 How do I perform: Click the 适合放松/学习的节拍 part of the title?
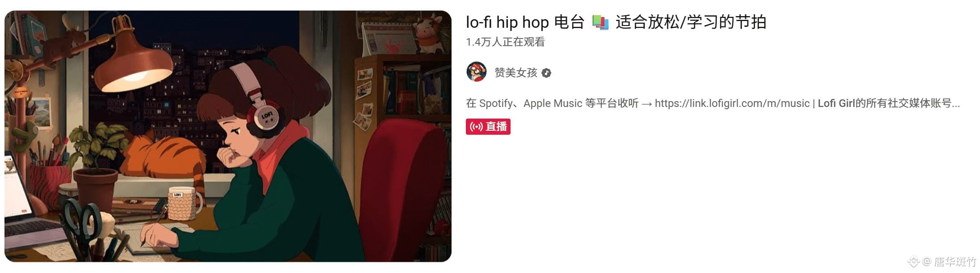(691, 22)
